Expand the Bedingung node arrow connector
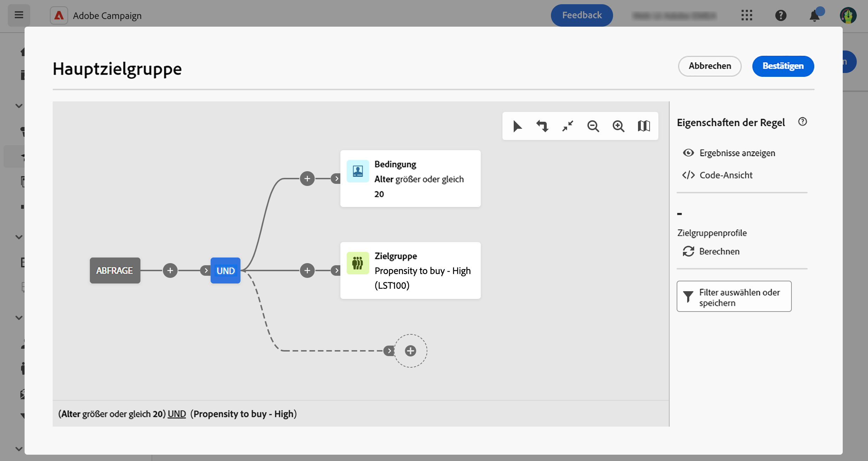 point(336,179)
